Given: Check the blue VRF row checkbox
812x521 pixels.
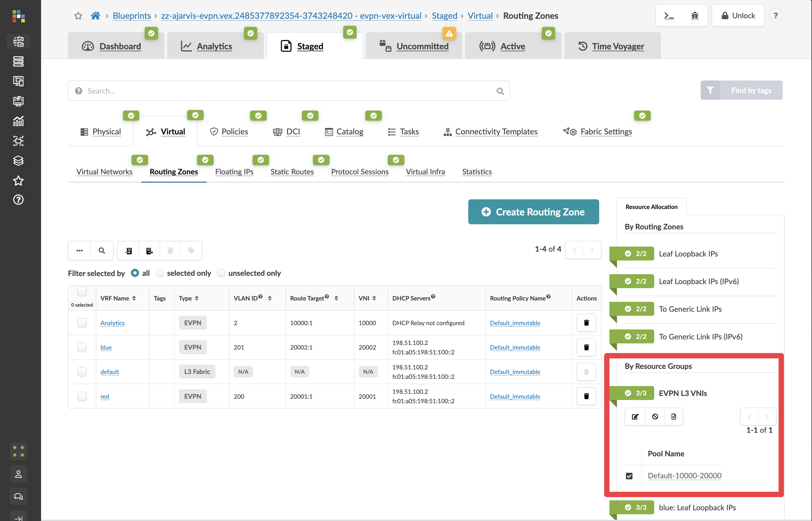Looking at the screenshot, I should tap(82, 347).
